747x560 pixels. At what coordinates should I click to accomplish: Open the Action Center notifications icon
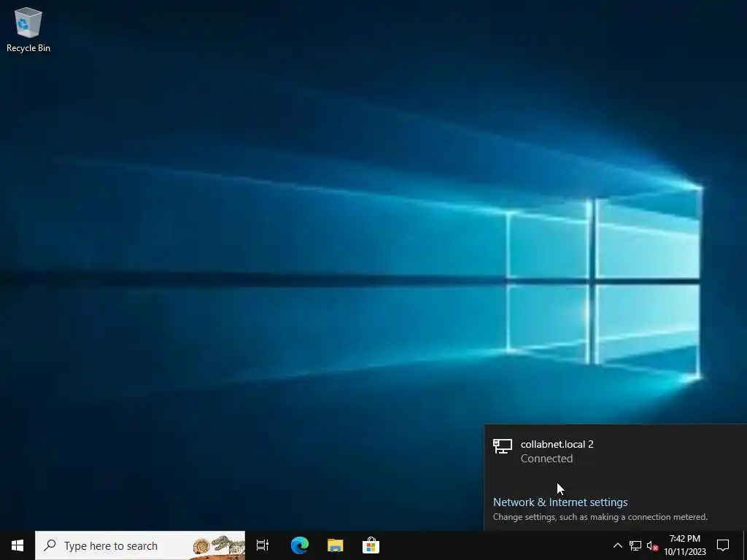tap(723, 545)
